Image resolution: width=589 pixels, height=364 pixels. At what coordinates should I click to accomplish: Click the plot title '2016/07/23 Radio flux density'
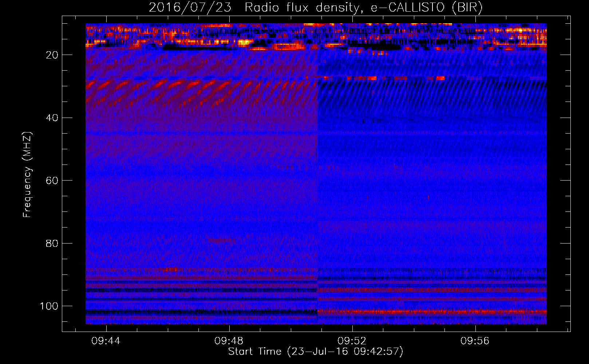click(x=316, y=8)
